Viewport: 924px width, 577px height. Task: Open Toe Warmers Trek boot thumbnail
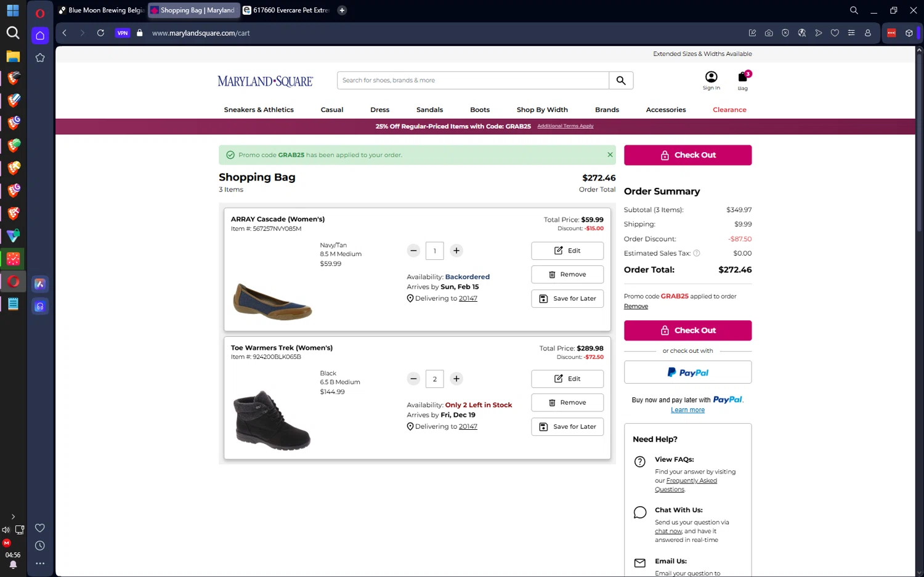272,419
